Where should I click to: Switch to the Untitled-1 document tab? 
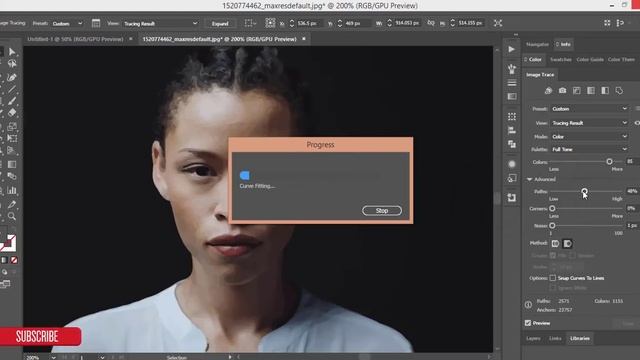pos(75,39)
